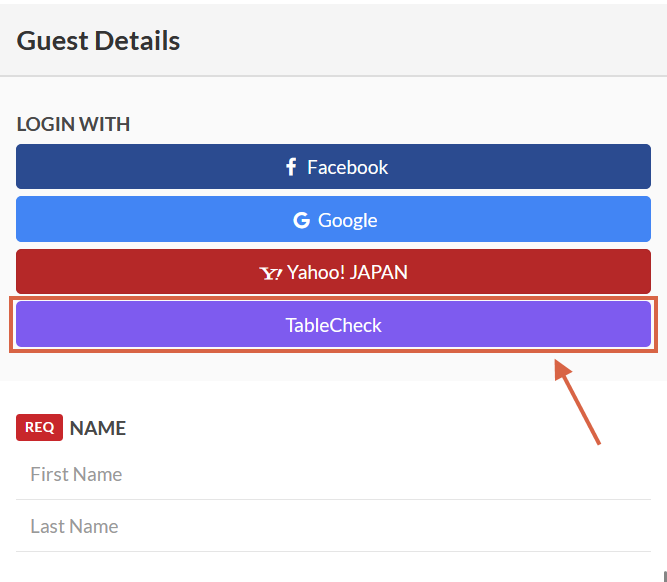Screen dimensions: 667x582
Task: Click the LOGIN WITH label
Action: [73, 125]
